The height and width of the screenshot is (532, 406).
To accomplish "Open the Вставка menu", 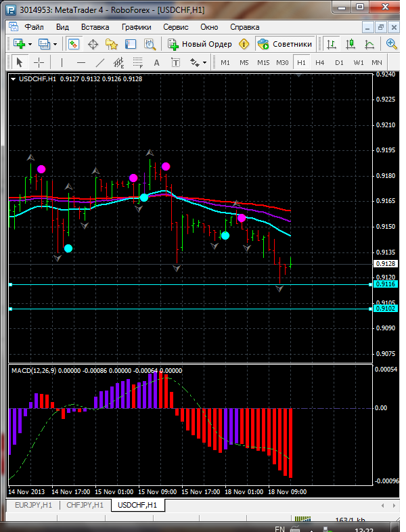I will tap(95, 27).
